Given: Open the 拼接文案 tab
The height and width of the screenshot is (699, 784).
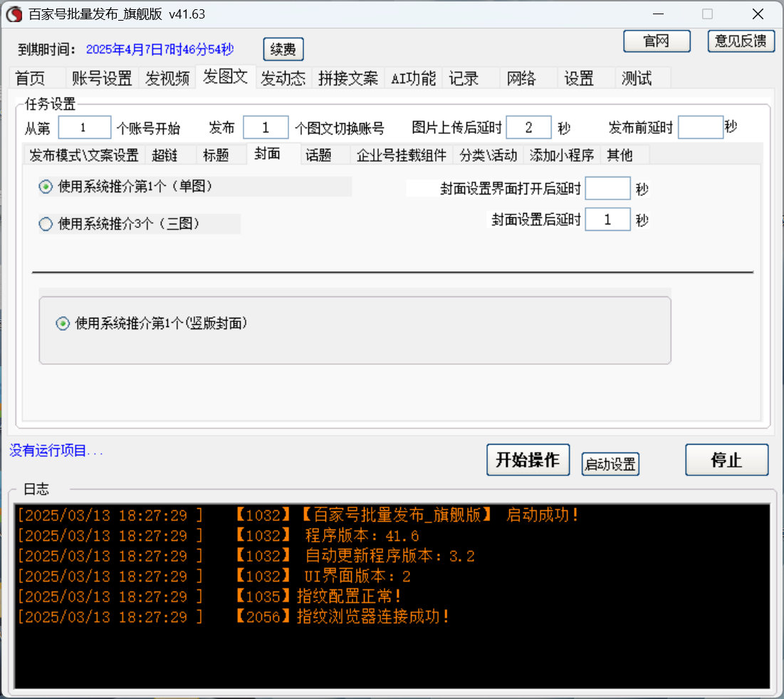Looking at the screenshot, I should click(x=348, y=78).
